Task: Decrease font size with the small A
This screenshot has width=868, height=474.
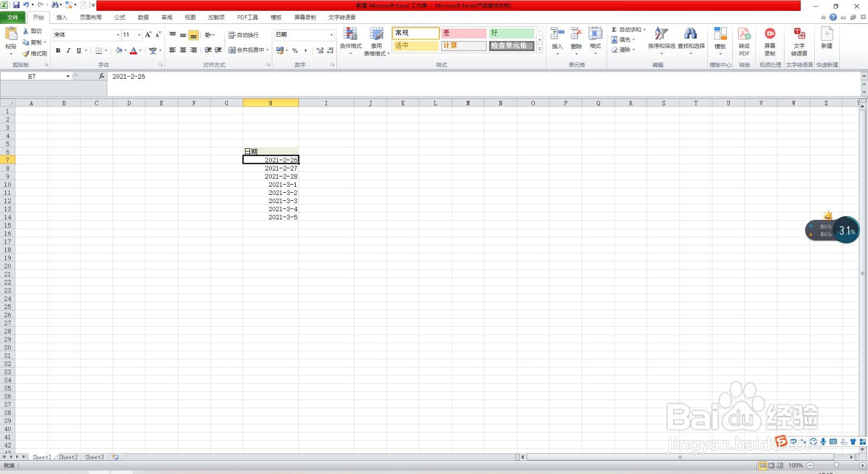Action: pos(158,35)
